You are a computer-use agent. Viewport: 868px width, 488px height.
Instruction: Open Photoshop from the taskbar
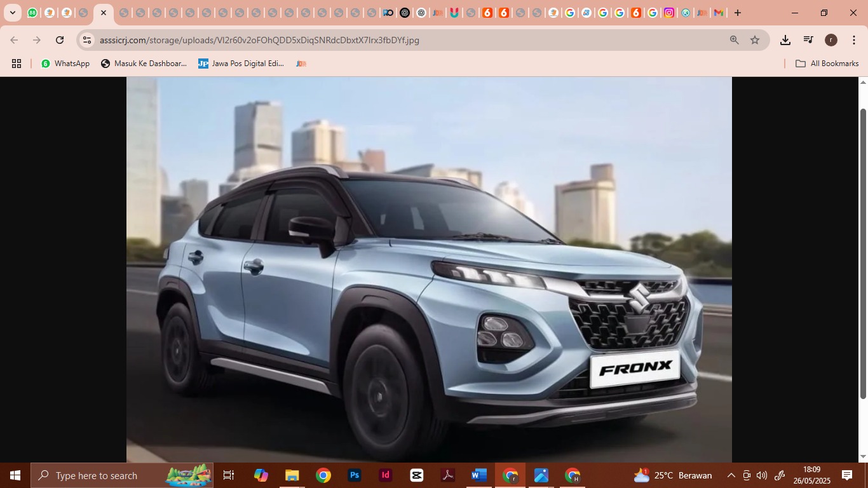point(355,475)
